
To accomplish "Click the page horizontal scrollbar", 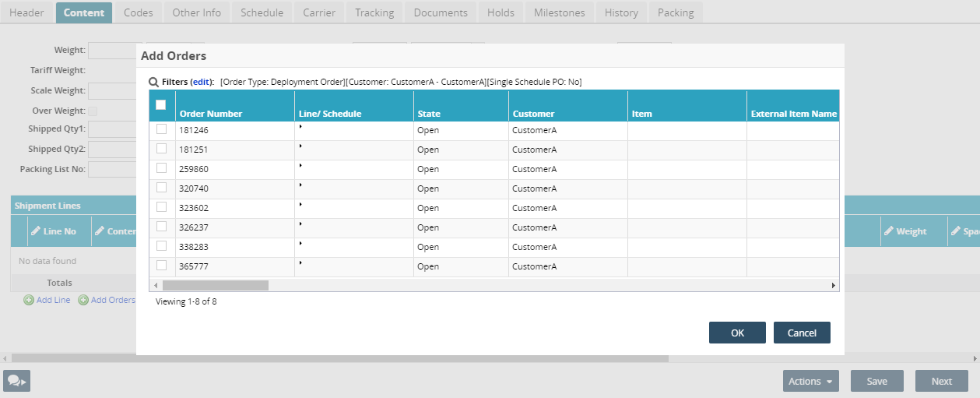I will [x=340, y=358].
